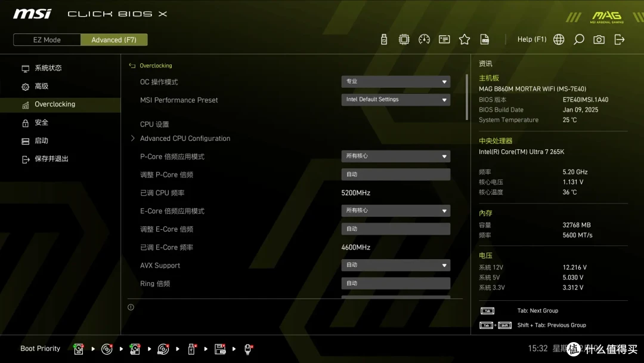The image size is (644, 363).
Task: Select the CD/DVD disc icon second in boot priority
Action: click(107, 349)
